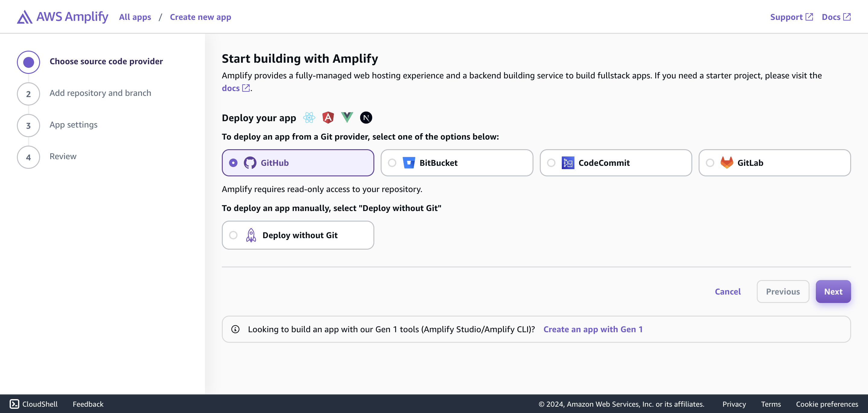Select the Deploy without Git radio button
868x413 pixels.
(233, 235)
